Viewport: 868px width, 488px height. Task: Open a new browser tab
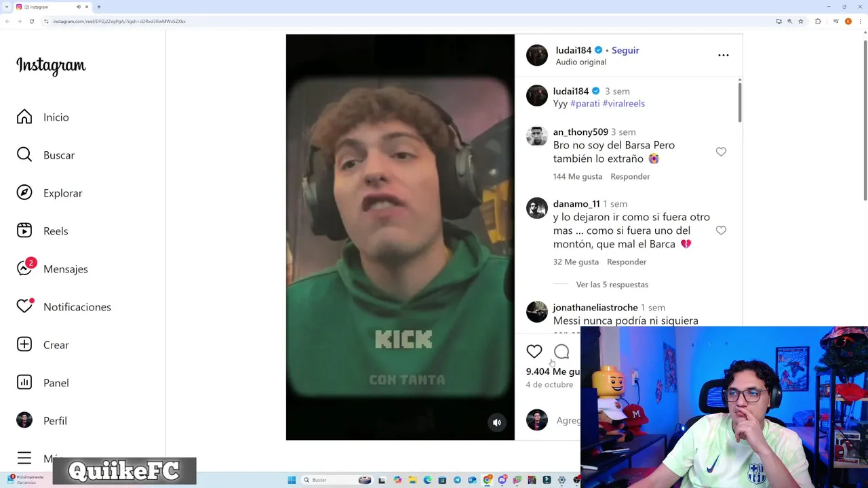pyautogui.click(x=99, y=7)
